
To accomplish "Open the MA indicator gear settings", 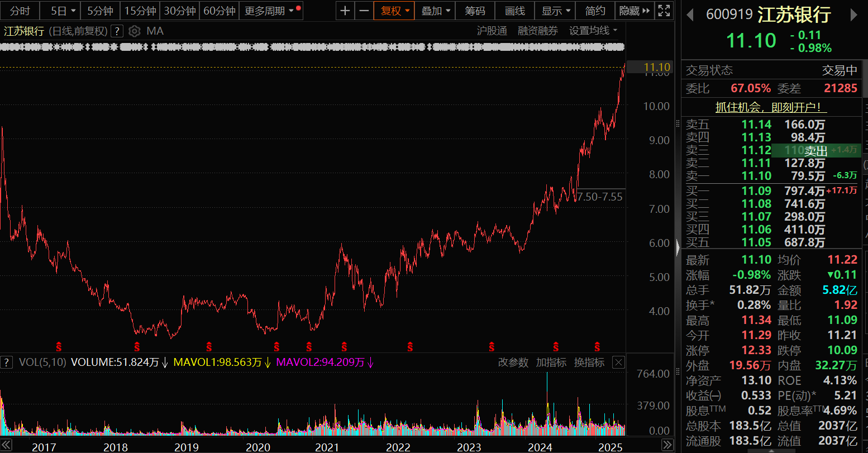I will [134, 31].
